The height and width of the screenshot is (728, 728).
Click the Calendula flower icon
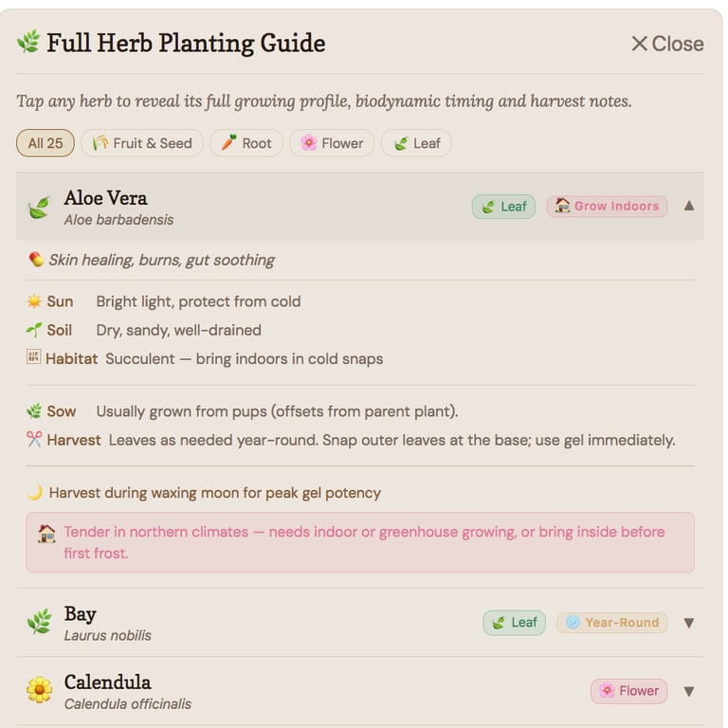(39, 690)
